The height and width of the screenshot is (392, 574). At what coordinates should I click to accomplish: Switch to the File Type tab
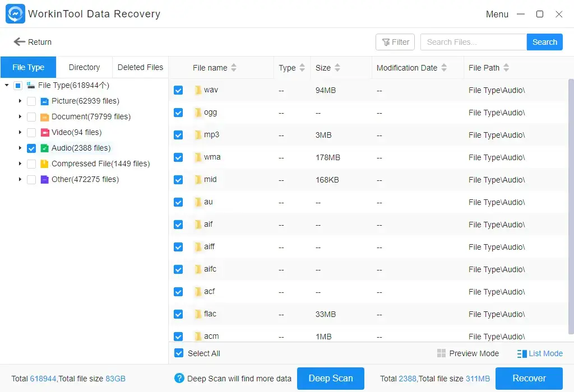tap(28, 67)
